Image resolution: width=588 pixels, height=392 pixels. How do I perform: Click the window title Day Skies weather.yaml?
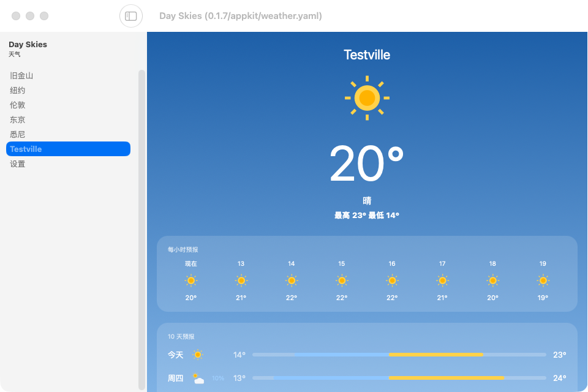(x=240, y=16)
